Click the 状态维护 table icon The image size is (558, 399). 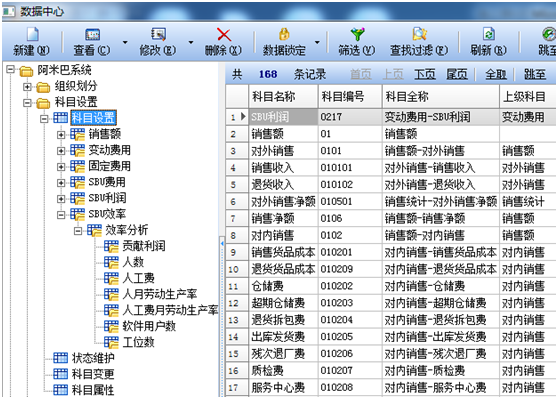tap(60, 358)
